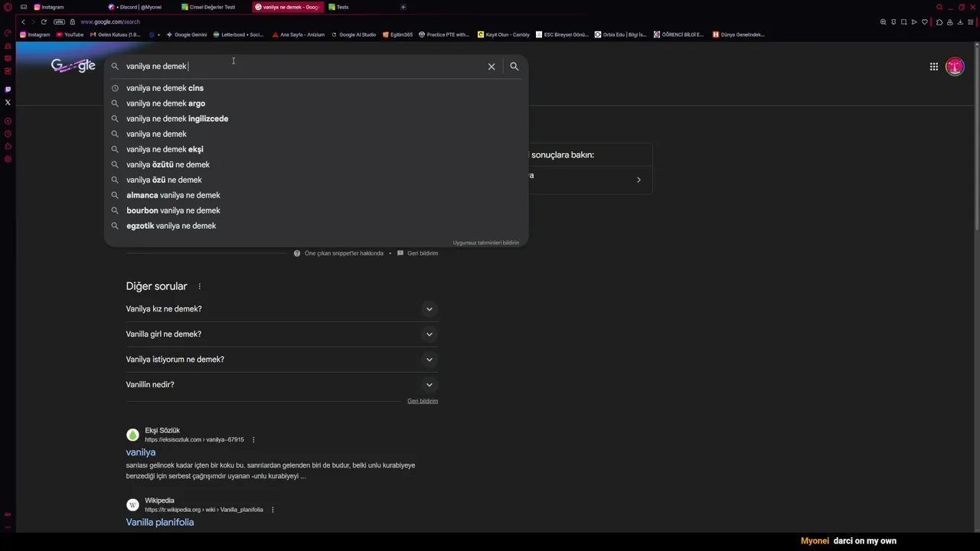980x551 pixels.
Task: Choose suggestion 'almanca vanilya ne demek'
Action: (x=315, y=195)
